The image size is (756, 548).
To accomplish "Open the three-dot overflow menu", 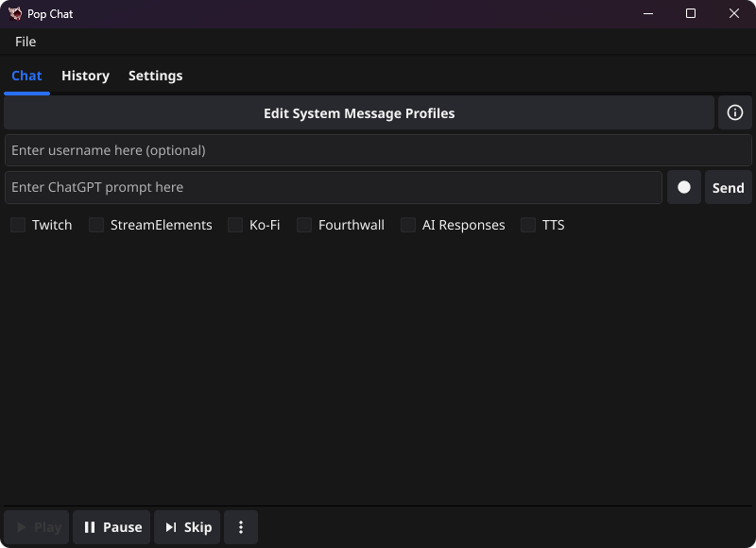I will click(x=241, y=527).
